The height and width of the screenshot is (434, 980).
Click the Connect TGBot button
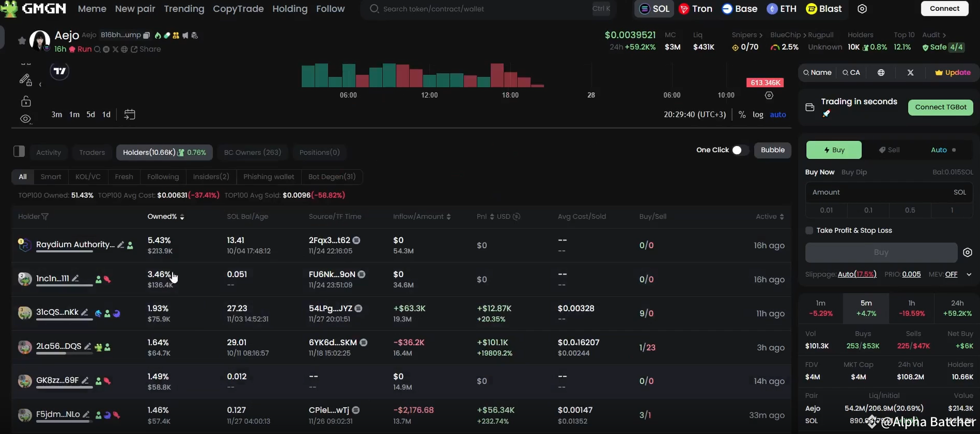point(941,107)
